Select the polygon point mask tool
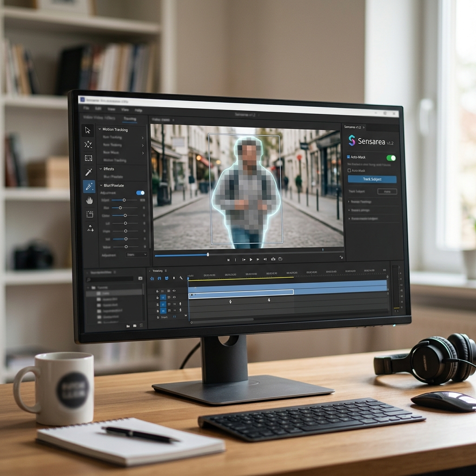The height and width of the screenshot is (476, 476). click(x=88, y=144)
